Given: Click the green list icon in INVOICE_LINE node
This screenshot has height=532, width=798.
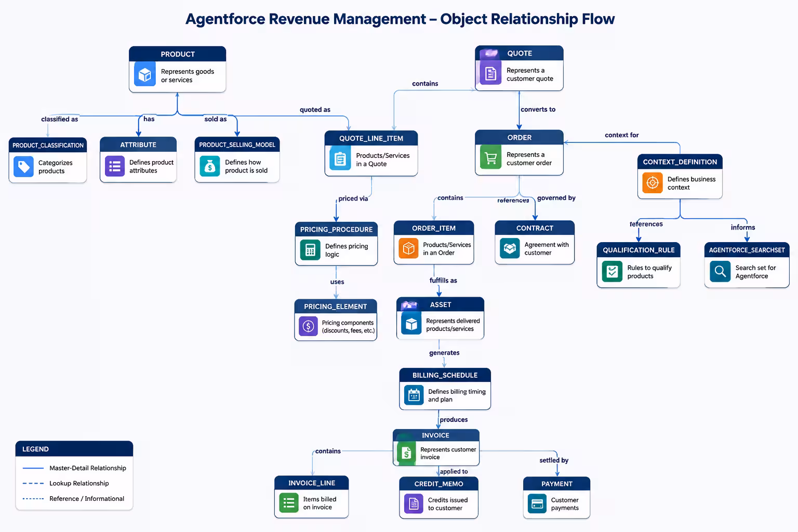Looking at the screenshot, I should 289,503.
